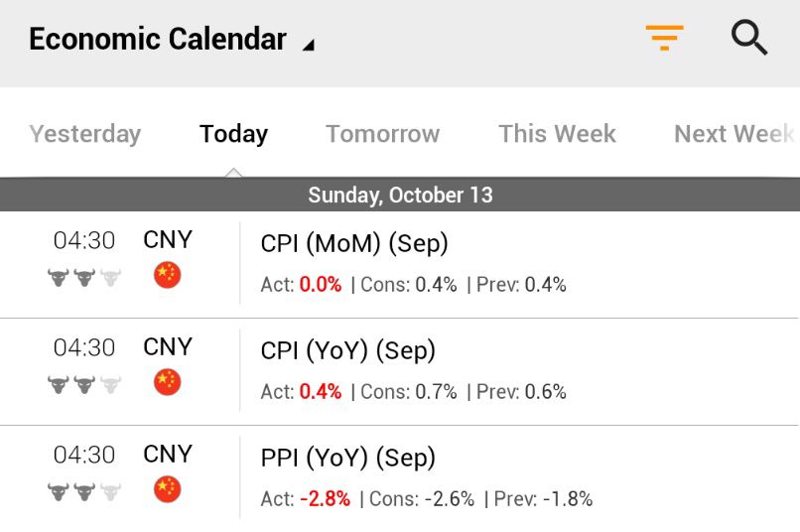Tap bull volatility icons on CPI (MoM) row
This screenshot has width=800, height=532.
click(84, 278)
